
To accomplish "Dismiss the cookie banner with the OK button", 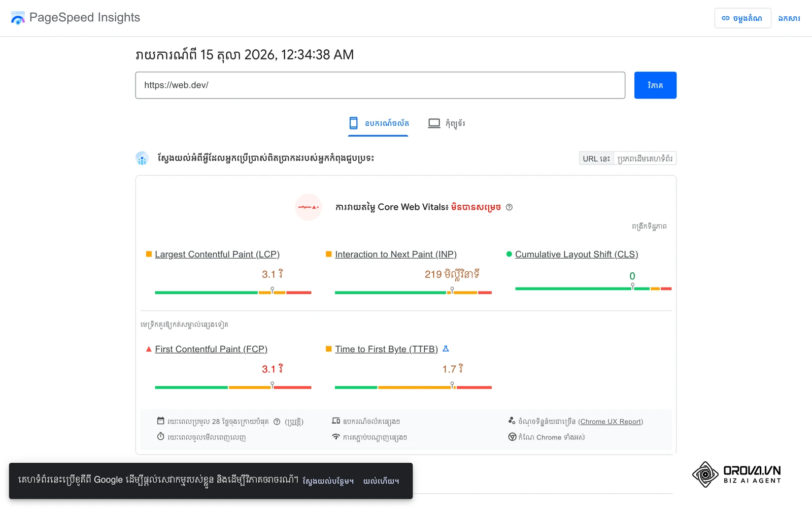I will coord(381,481).
